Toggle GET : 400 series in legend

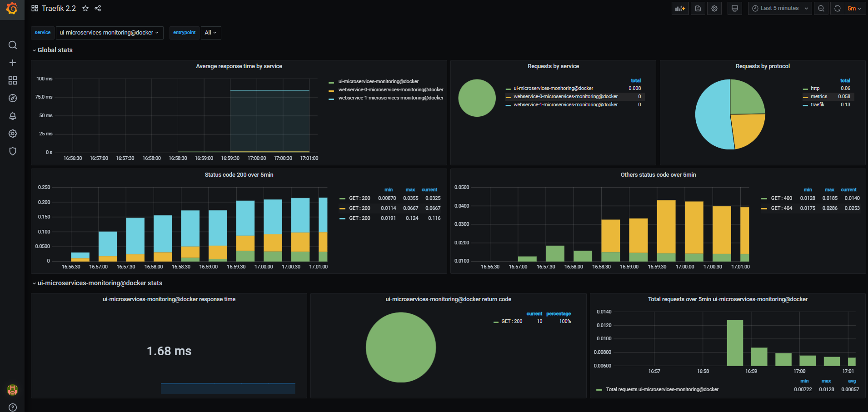coord(781,198)
